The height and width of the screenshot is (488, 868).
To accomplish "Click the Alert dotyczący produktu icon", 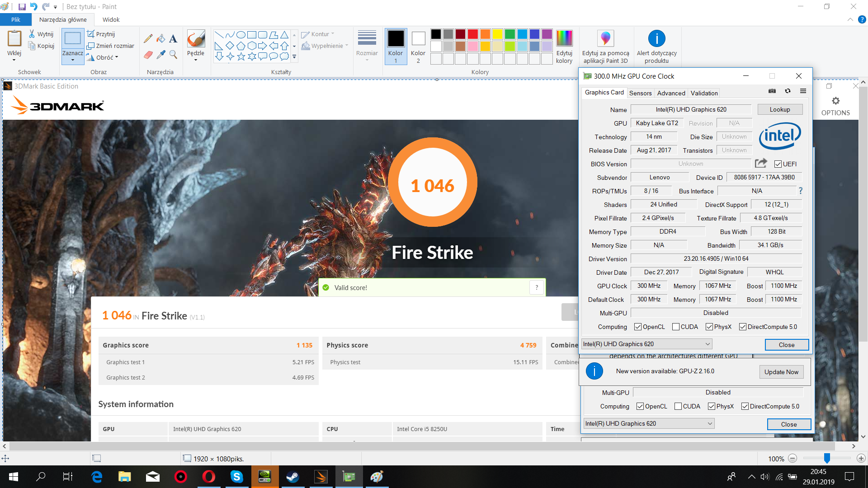I will pyautogui.click(x=656, y=39).
